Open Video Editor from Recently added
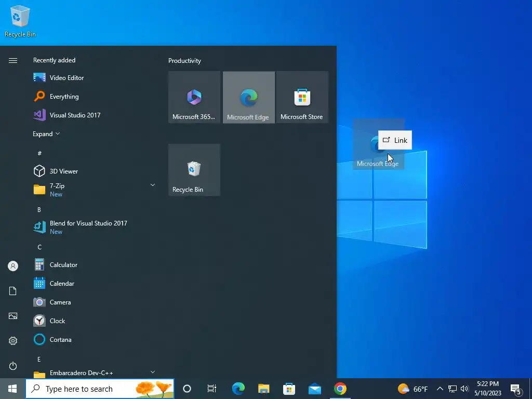 pyautogui.click(x=95, y=78)
